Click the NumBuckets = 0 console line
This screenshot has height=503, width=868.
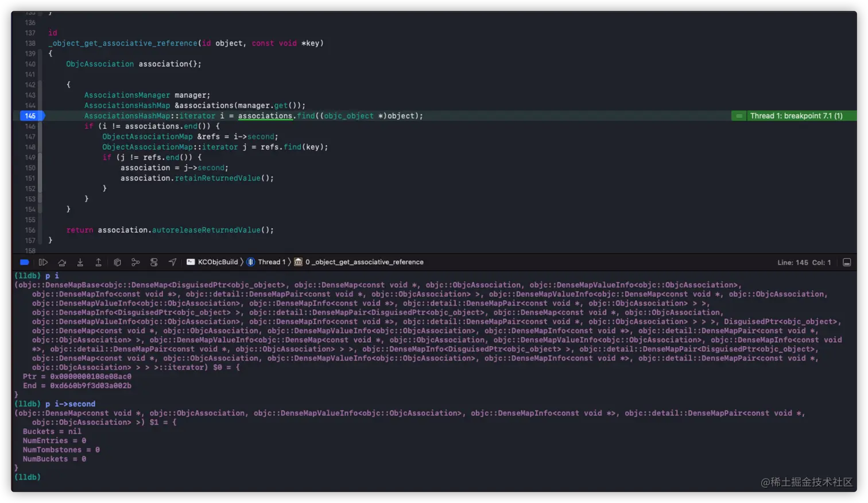click(55, 459)
